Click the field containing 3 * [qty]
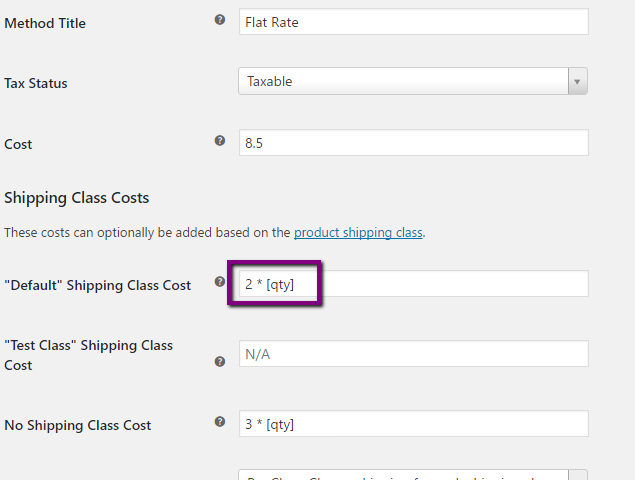The height and width of the screenshot is (480, 635). pyautogui.click(x=414, y=424)
